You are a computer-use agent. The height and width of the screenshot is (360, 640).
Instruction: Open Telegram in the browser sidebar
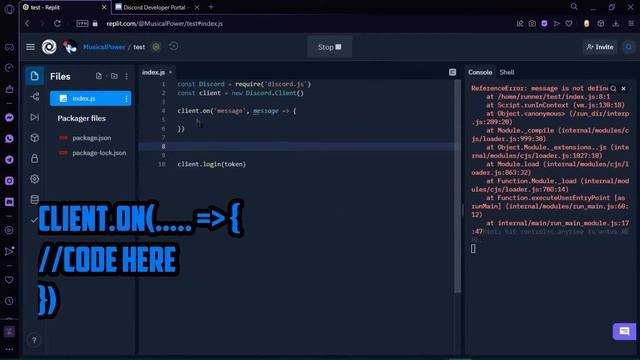tap(9, 160)
